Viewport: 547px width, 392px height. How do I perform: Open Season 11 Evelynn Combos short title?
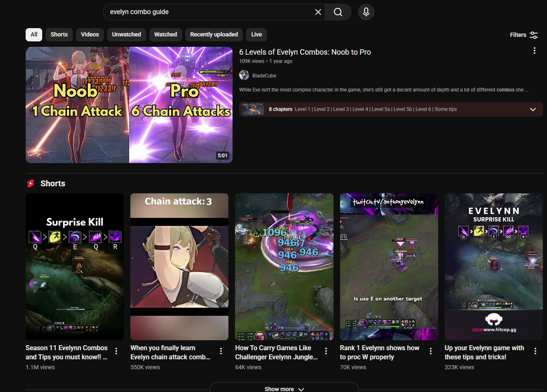pyautogui.click(x=67, y=353)
